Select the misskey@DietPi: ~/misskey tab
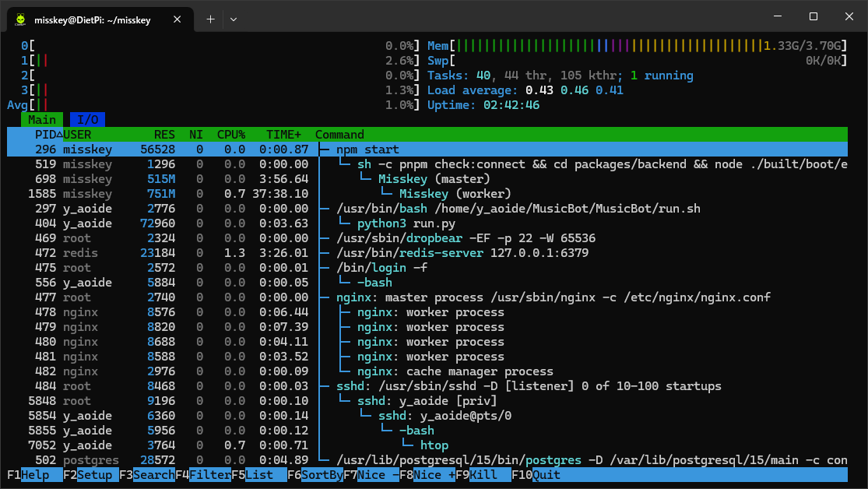Image resolution: width=868 pixels, height=489 pixels. (100, 20)
